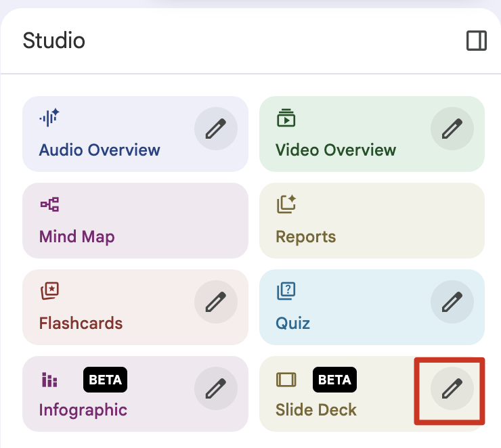The width and height of the screenshot is (501, 448).
Task: Customize Slide Deck with pencil
Action: [x=452, y=388]
